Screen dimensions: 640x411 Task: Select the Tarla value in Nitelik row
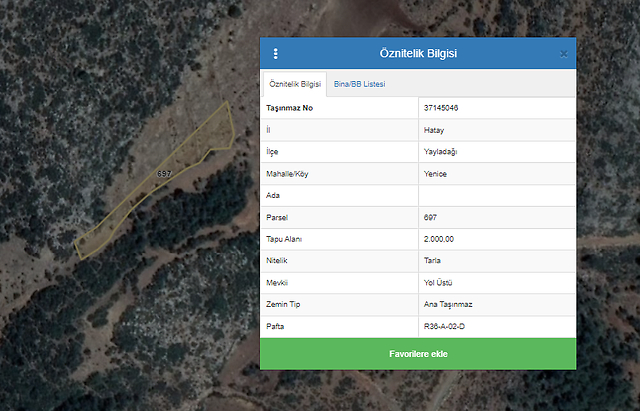[x=432, y=261]
